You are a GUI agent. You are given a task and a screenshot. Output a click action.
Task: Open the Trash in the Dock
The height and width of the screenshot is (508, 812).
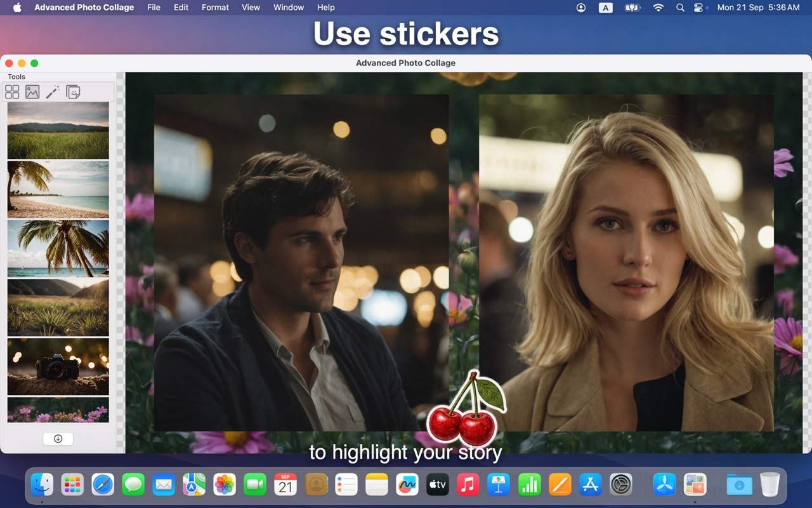(x=770, y=485)
